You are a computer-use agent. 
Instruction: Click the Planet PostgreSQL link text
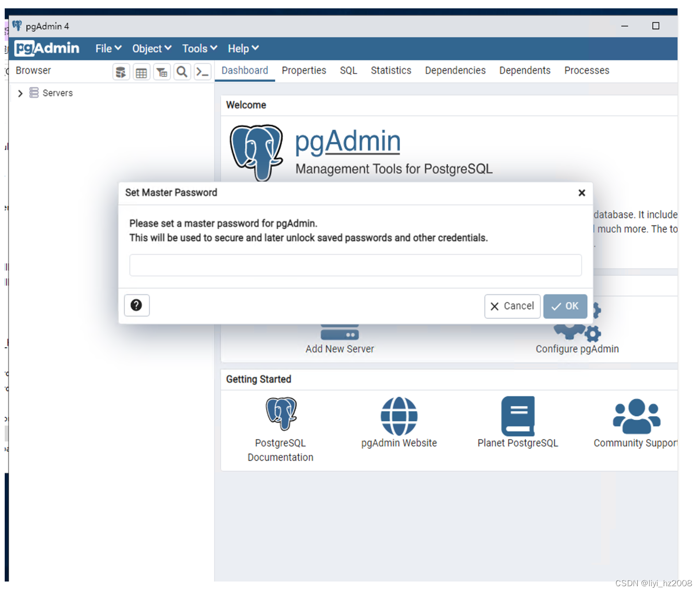[x=518, y=443]
